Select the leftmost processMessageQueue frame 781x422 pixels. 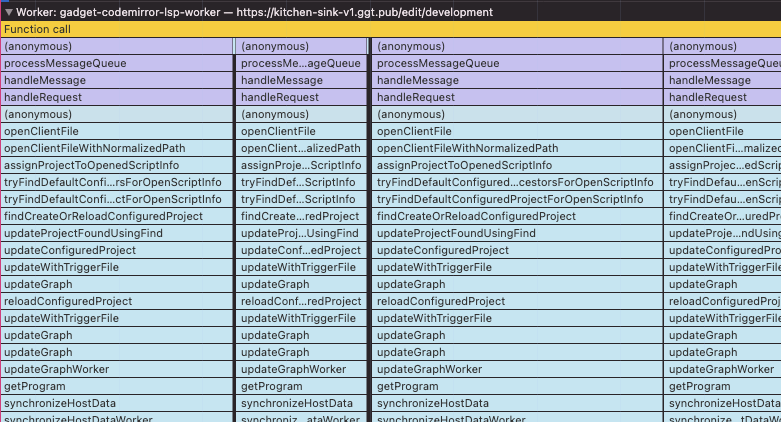(x=116, y=63)
